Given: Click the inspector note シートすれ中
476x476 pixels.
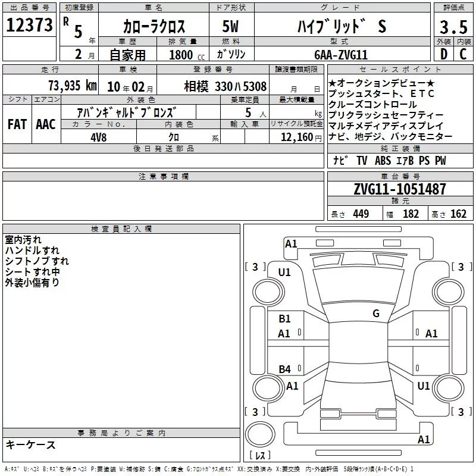Looking at the screenshot, I should (x=32, y=272).
